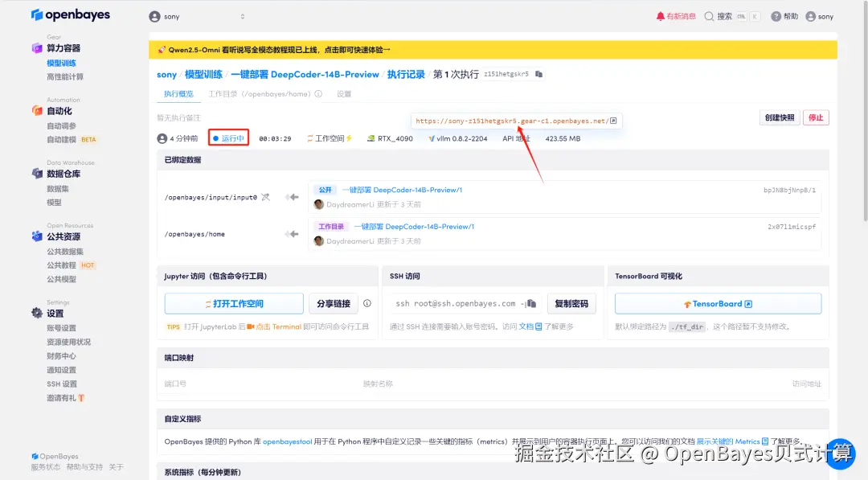Copy the SSH command icon

coord(531,303)
